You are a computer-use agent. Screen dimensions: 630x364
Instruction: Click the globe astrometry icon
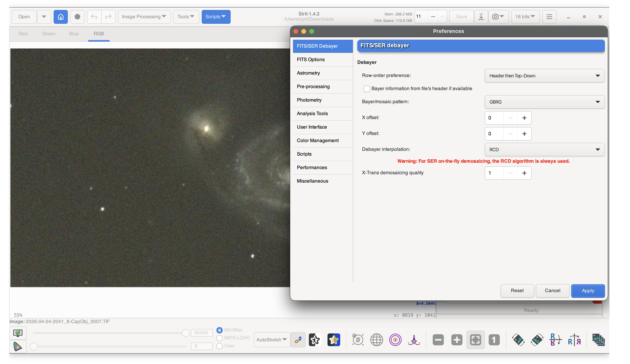click(377, 340)
